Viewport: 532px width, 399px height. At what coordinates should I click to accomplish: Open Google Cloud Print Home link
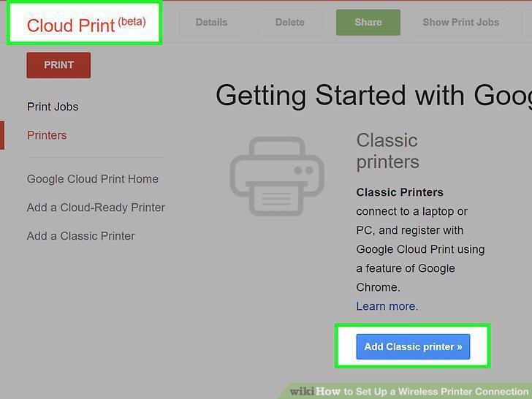point(93,179)
